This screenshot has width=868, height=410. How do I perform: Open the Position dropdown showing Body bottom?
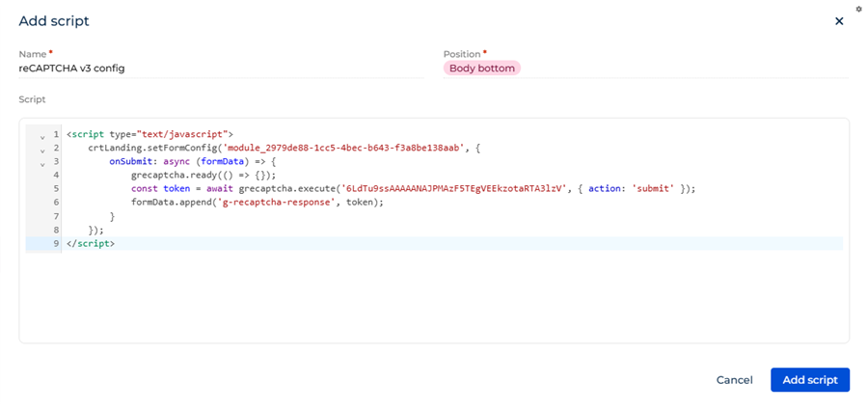645,68
